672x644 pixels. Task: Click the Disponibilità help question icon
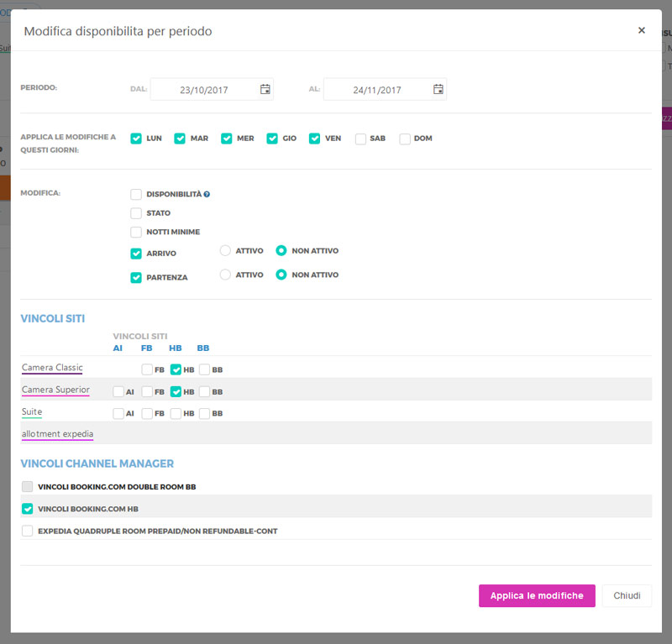207,194
